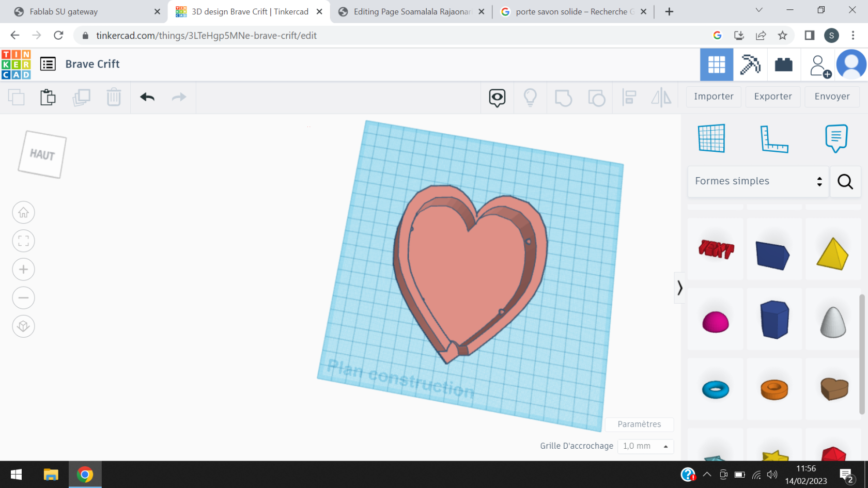Image resolution: width=868 pixels, height=488 pixels.
Task: Open the Paramètres button
Action: pyautogui.click(x=639, y=424)
